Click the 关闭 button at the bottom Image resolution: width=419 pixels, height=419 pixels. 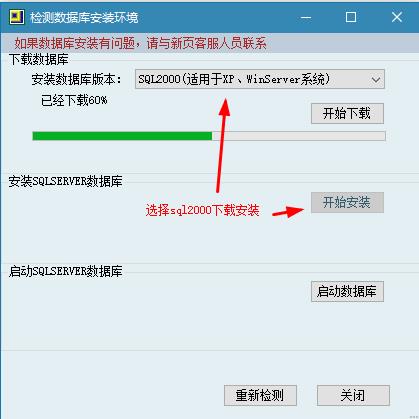point(353,395)
